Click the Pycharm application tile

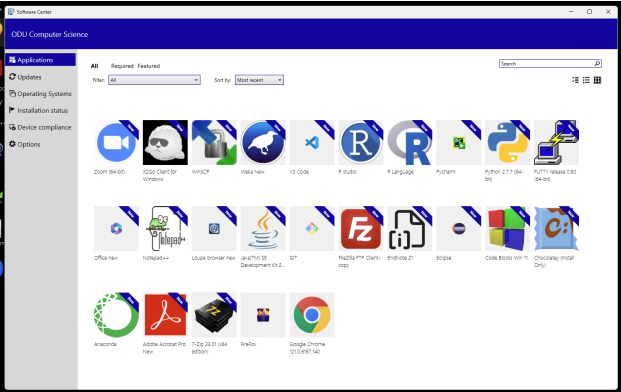pyautogui.click(x=459, y=143)
